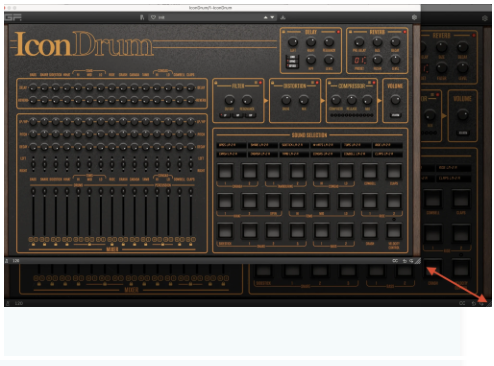Trigger the Sidestick pad

(225, 231)
